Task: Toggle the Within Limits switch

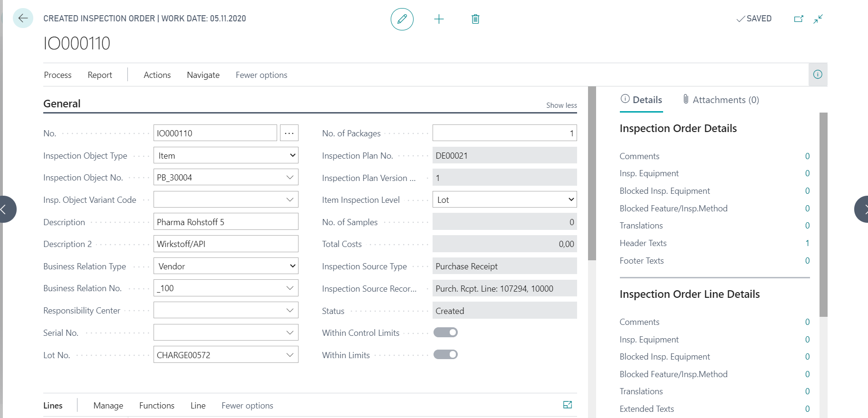Action: tap(445, 354)
